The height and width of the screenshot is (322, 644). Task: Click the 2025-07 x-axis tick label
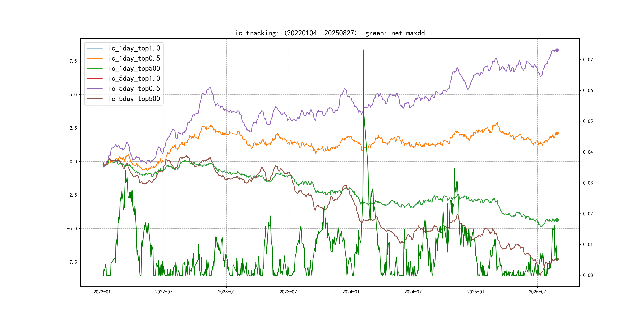click(x=537, y=292)
